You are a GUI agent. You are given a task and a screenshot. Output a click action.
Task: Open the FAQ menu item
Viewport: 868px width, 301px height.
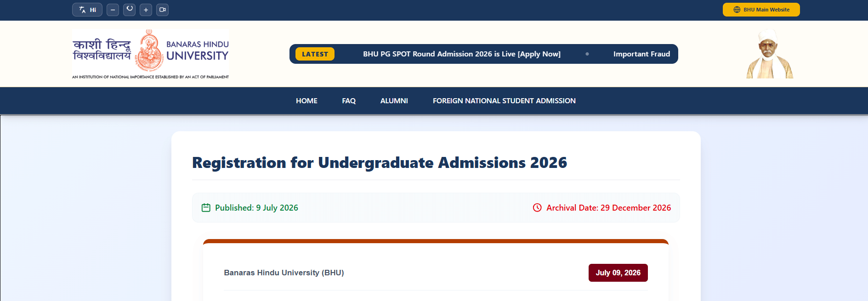349,101
